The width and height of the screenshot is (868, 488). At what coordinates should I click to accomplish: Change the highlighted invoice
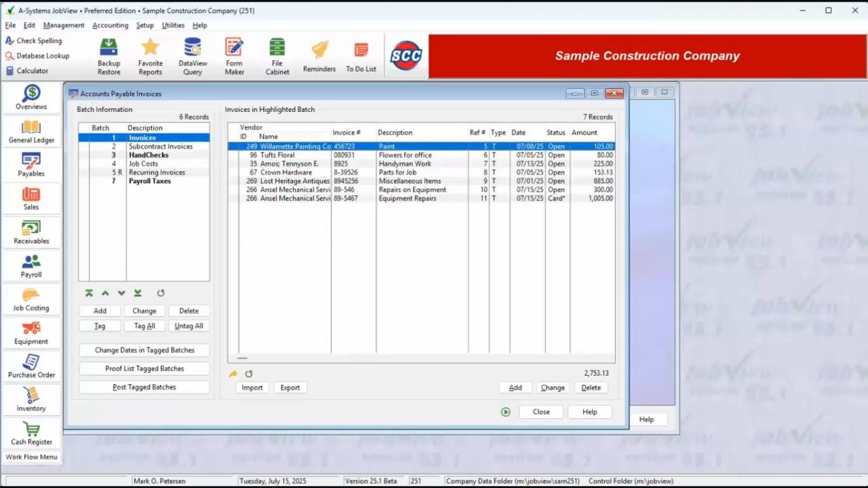point(553,388)
